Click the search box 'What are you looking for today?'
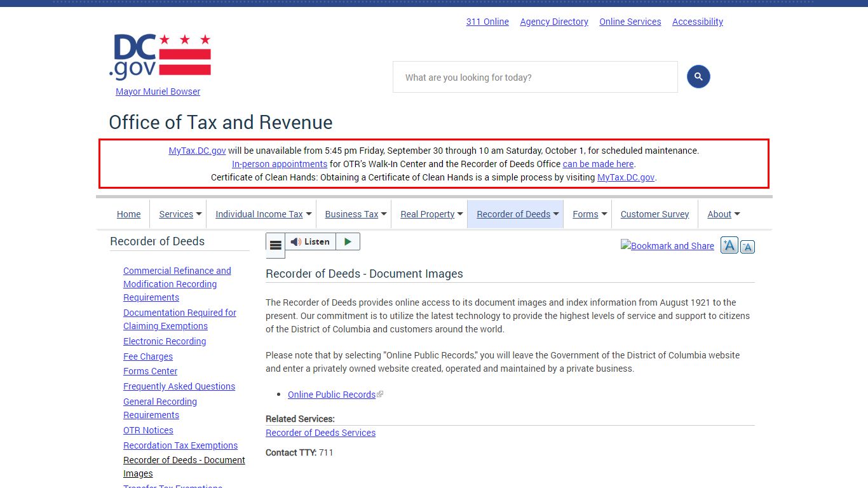The image size is (868, 488). tap(535, 77)
